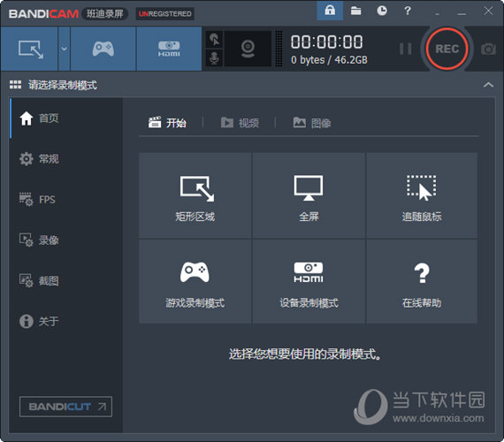The image size is (504, 442).
Task: Select HDMI device recording mode in top toolbar
Action: coord(169,49)
